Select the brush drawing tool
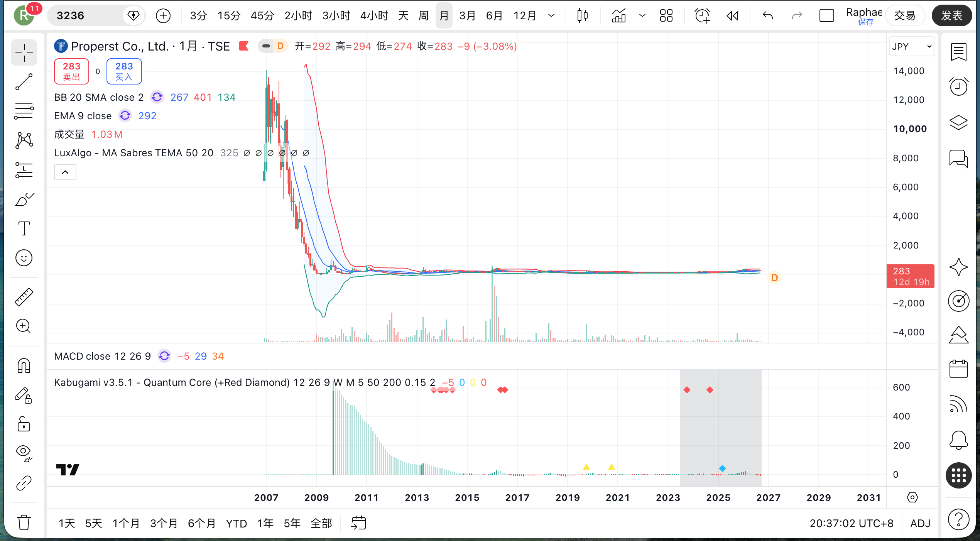Viewport: 980px width, 541px height. pyautogui.click(x=24, y=199)
